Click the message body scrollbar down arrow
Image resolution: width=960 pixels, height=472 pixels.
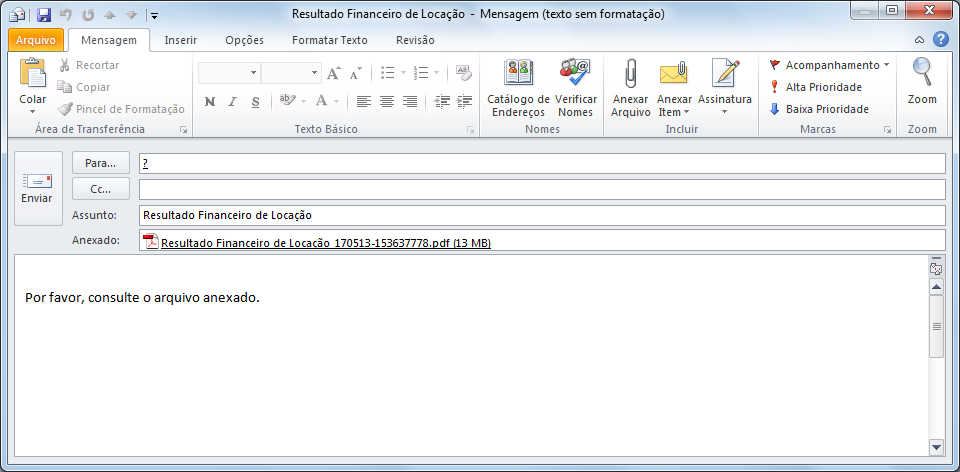click(x=936, y=447)
